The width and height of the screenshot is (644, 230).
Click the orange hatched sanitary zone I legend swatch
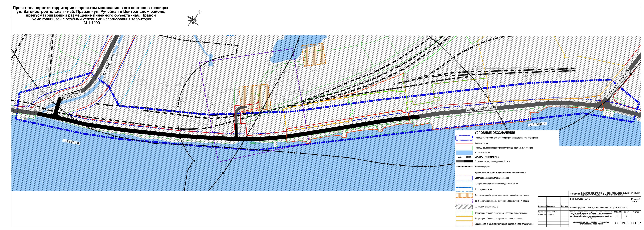tap(464, 195)
